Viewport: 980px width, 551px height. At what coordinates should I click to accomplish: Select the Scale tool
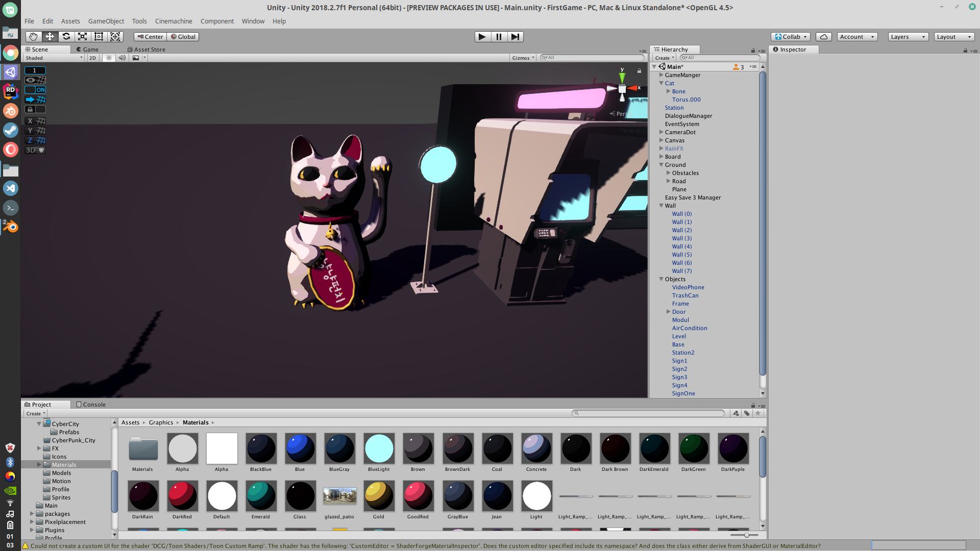coord(82,37)
